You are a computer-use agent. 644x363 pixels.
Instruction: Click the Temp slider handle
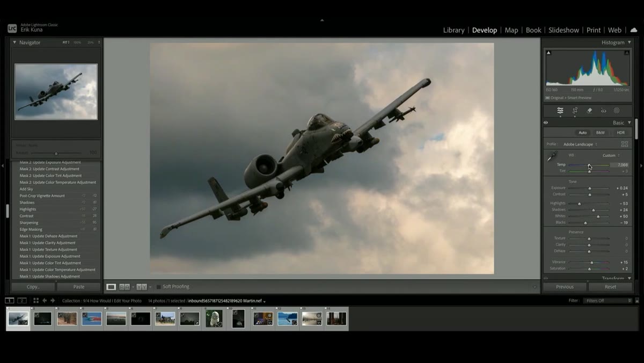tap(589, 165)
